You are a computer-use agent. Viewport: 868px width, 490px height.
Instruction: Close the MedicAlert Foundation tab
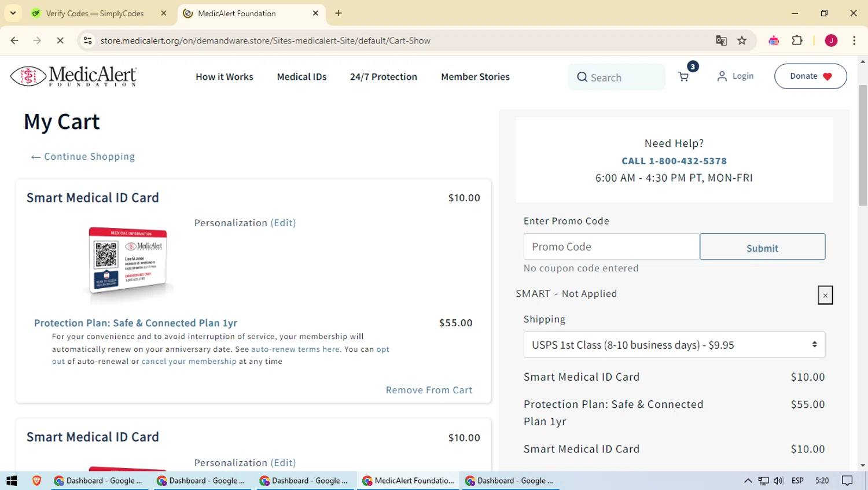point(315,13)
